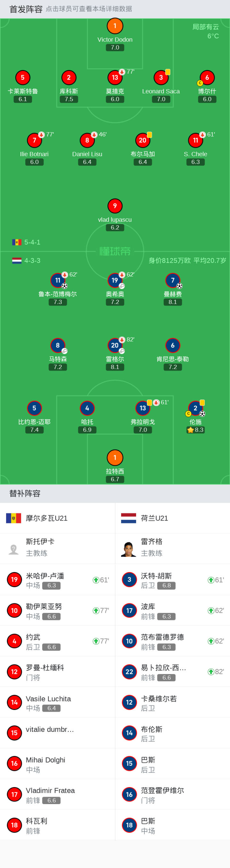Tap goalkeeper Victor Dodon's number 1 badge

(115, 26)
